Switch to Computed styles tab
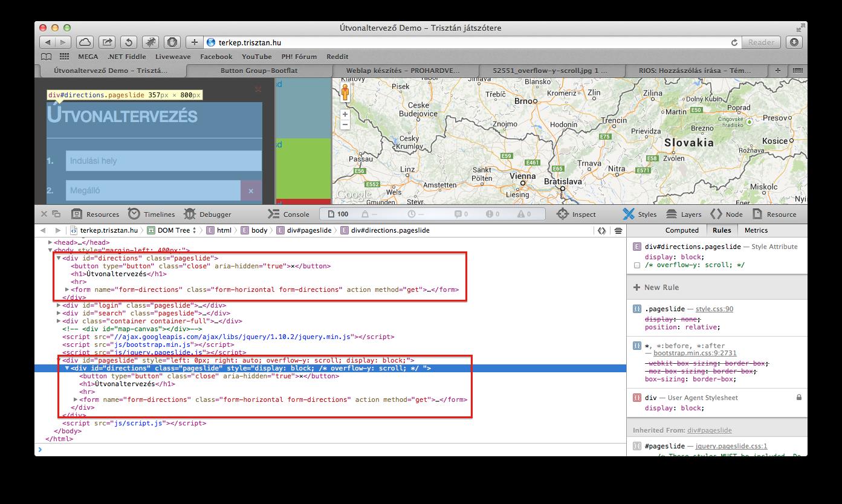The width and height of the screenshot is (842, 504). click(682, 230)
